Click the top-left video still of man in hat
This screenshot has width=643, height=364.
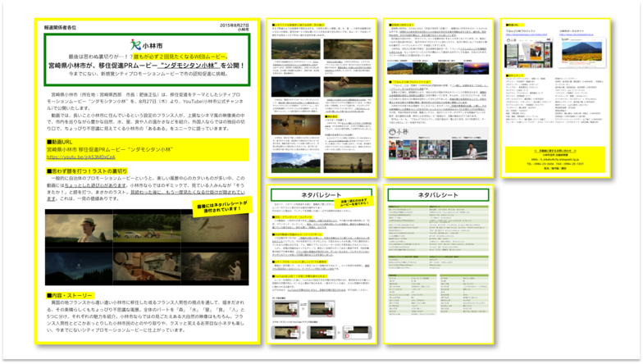[78, 227]
